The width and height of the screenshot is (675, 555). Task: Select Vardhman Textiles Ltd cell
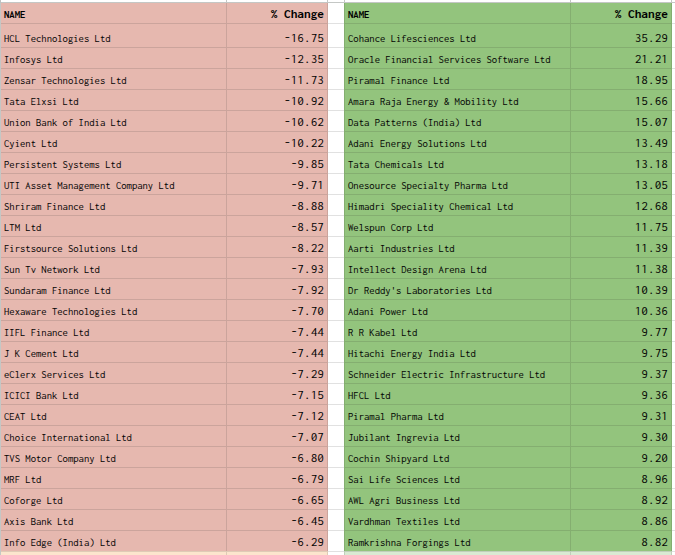click(x=458, y=521)
